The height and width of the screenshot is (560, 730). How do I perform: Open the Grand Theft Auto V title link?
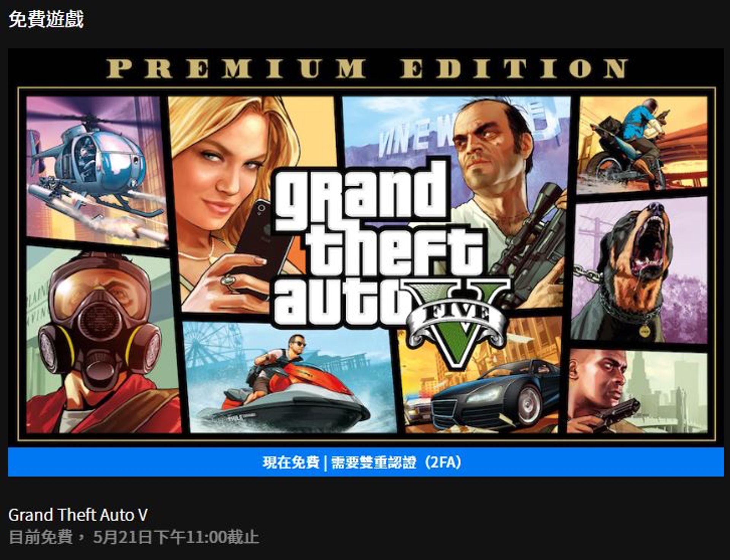pyautogui.click(x=78, y=515)
